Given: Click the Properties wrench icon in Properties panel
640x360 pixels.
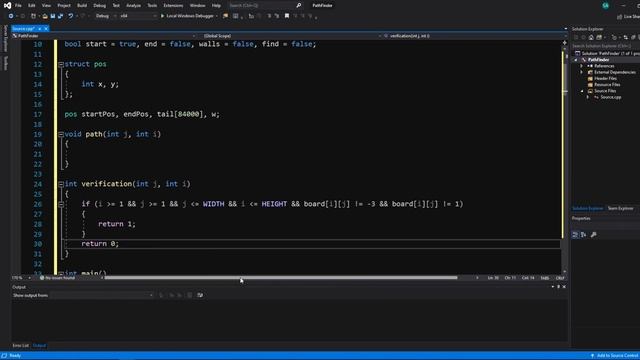Looking at the screenshot, I should coord(593,234).
